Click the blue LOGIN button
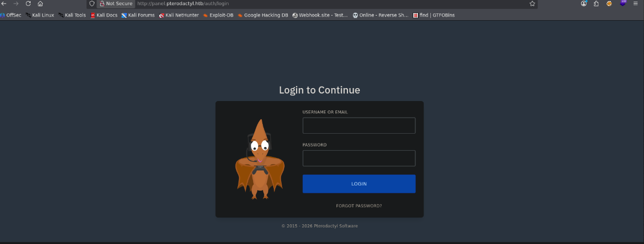The image size is (644, 244). pos(359,184)
